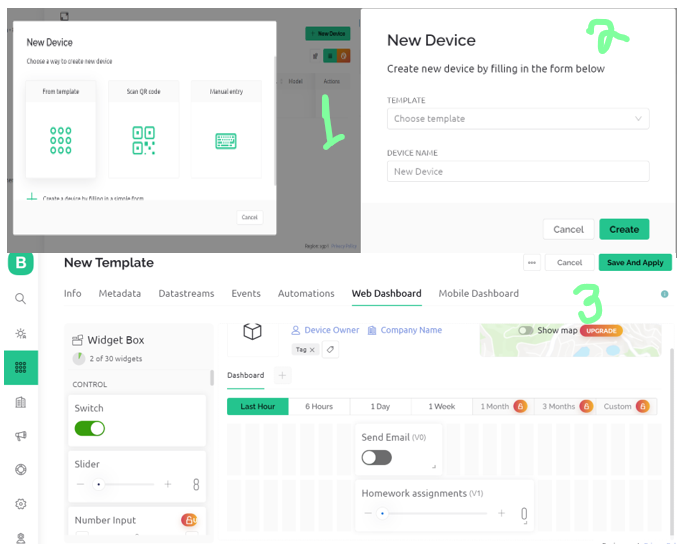
Task: Click the expand icon above the New Device dialog
Action: (x=64, y=17)
